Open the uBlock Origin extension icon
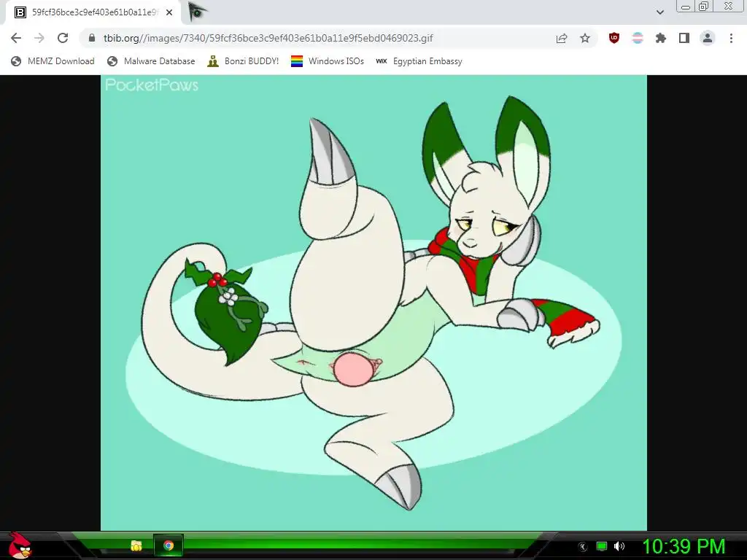747x560 pixels. (x=614, y=38)
